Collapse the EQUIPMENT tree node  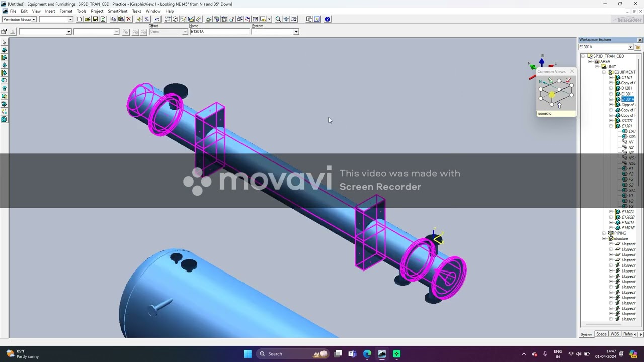[x=604, y=72]
